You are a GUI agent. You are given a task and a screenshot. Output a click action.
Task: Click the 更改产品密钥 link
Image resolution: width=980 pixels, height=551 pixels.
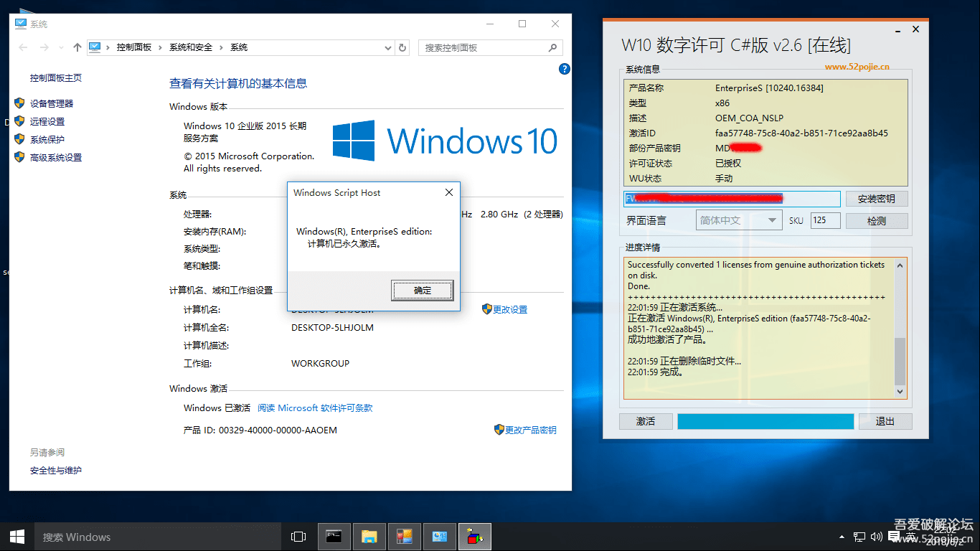tap(530, 430)
